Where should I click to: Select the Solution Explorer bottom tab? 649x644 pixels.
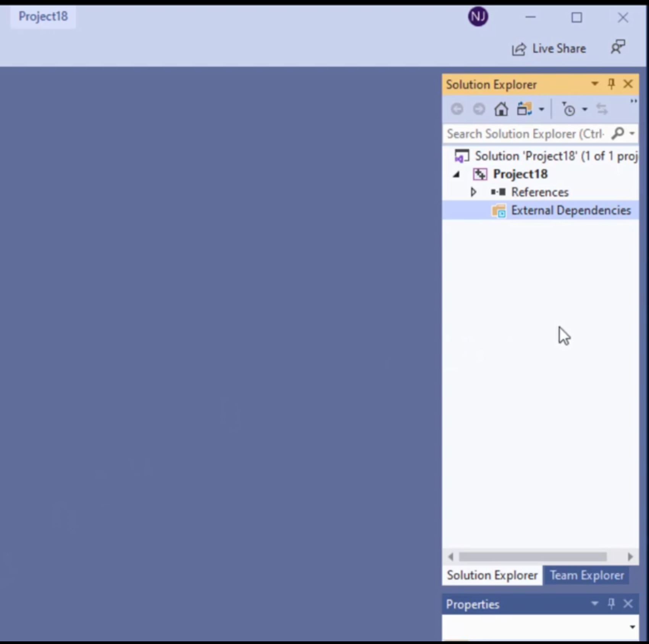coord(492,575)
